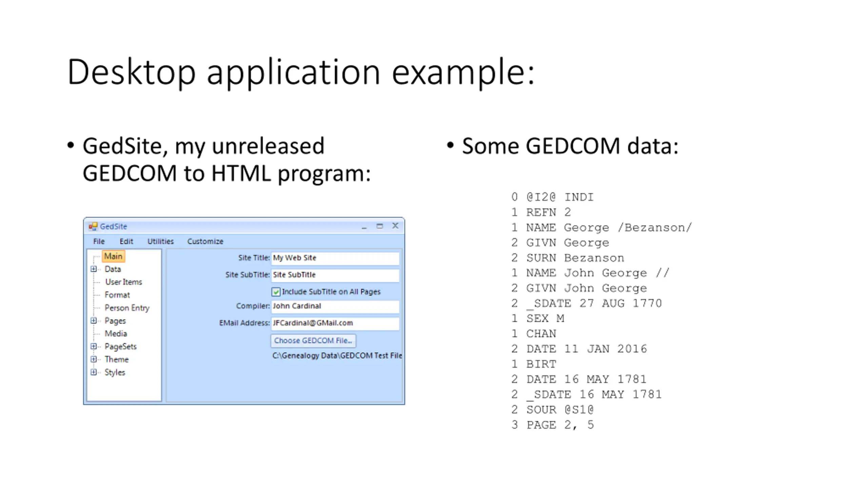The height and width of the screenshot is (488, 868).
Task: Expand the Data tree node
Action: [x=94, y=269]
